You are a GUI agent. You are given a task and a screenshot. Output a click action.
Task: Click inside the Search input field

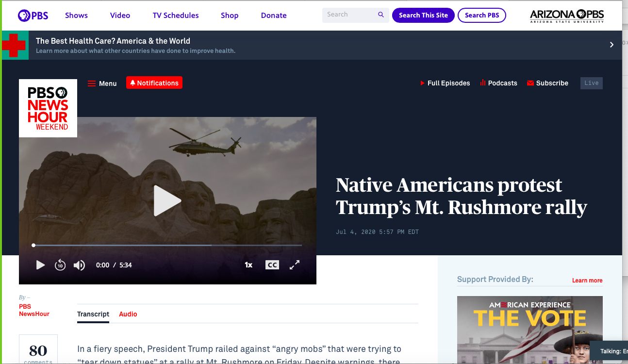(349, 15)
